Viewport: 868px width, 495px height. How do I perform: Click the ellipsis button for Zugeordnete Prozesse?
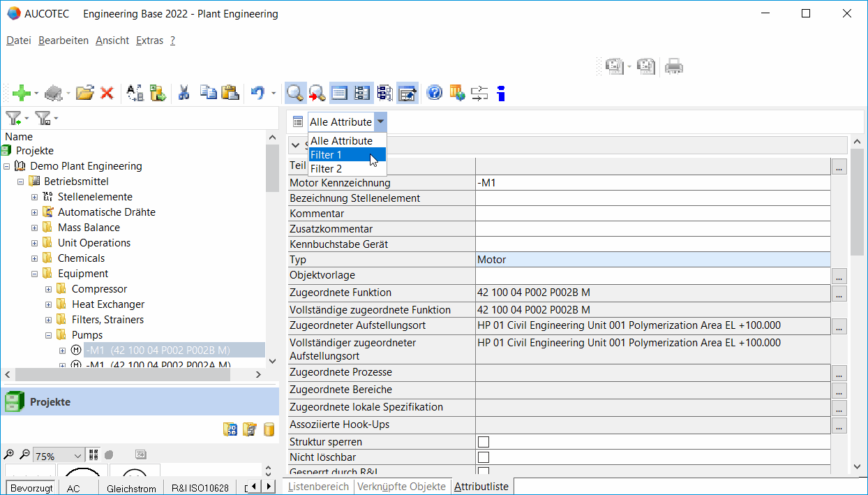(x=839, y=374)
